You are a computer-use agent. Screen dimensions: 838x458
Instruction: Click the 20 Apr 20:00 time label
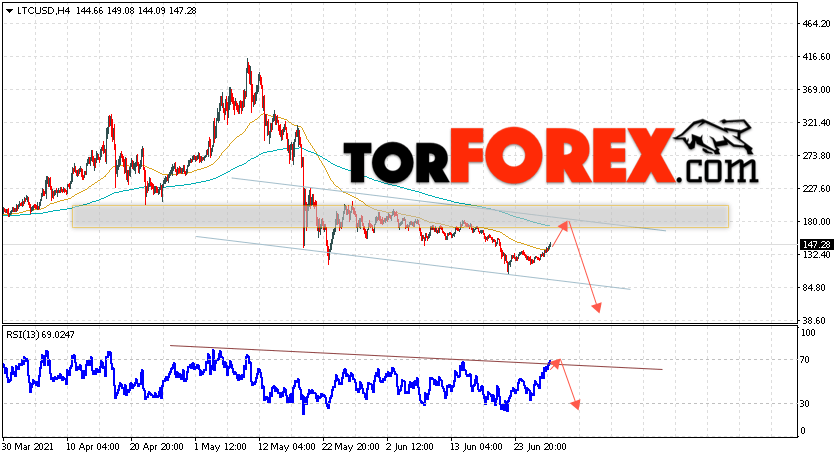click(x=157, y=447)
